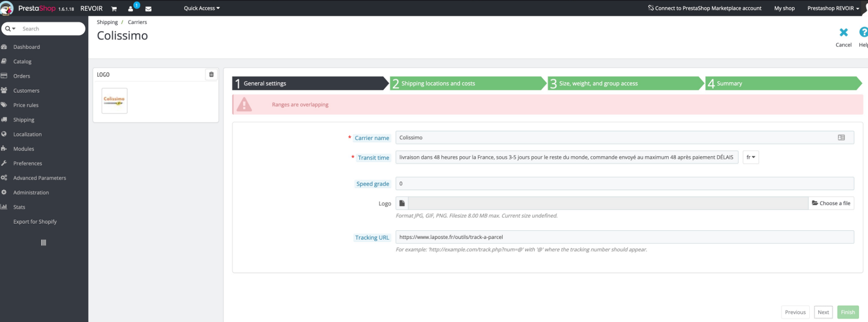Open the Help question mark icon

863,32
